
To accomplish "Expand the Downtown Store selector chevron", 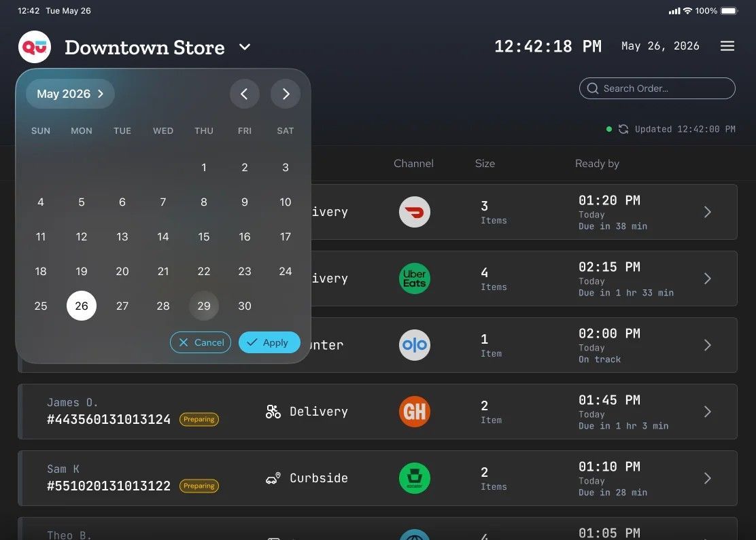I will (x=245, y=47).
